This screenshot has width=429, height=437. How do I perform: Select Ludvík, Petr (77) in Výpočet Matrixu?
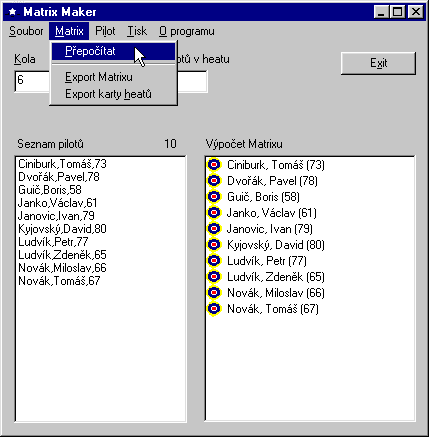coord(267,261)
